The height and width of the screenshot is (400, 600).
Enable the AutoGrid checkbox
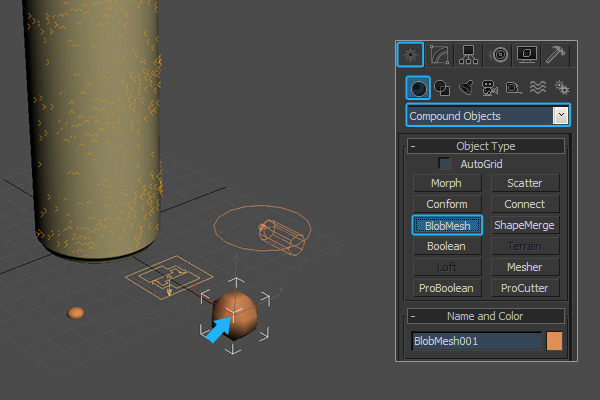pos(445,163)
